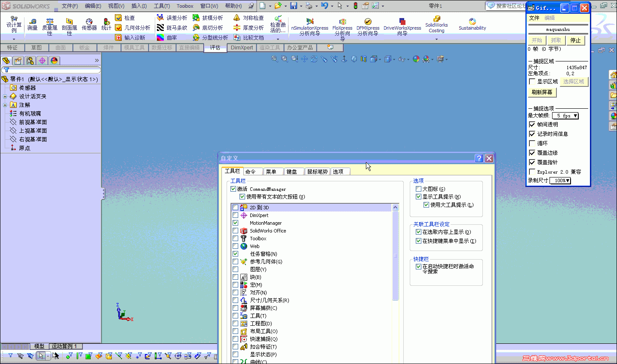The image size is (617, 364).
Task: Toggle 覆盖指针 checkbox in Gif recorder
Action: tap(532, 162)
